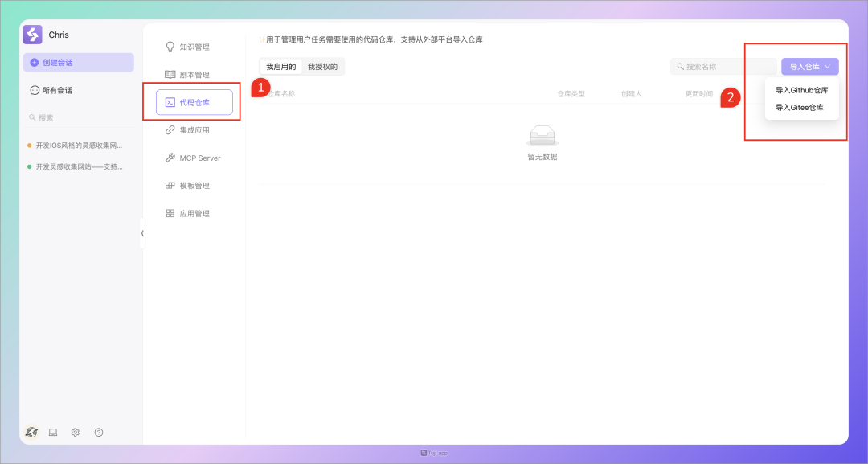Viewport: 868px width, 464px height.
Task: Open settings via the gear icon
Action: click(76, 433)
